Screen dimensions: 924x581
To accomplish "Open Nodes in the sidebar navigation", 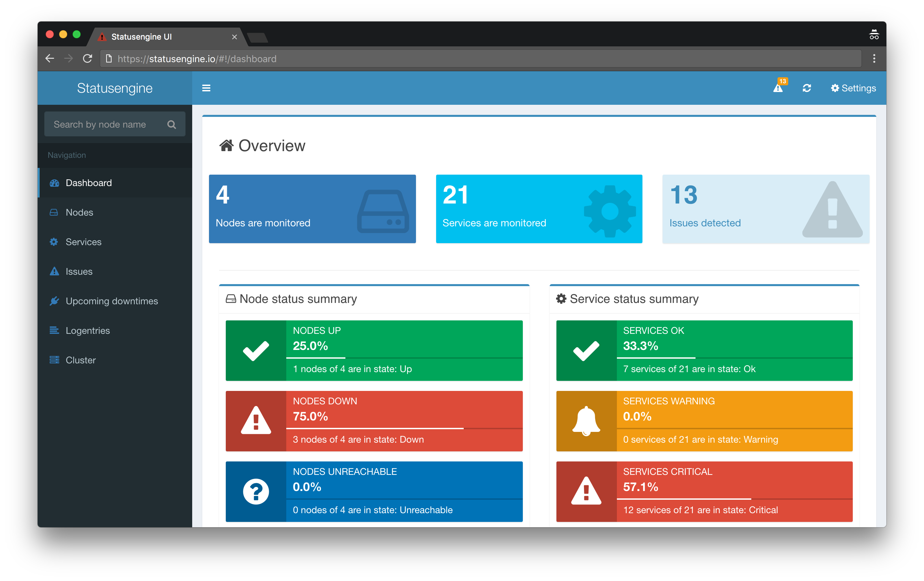I will click(x=115, y=213).
